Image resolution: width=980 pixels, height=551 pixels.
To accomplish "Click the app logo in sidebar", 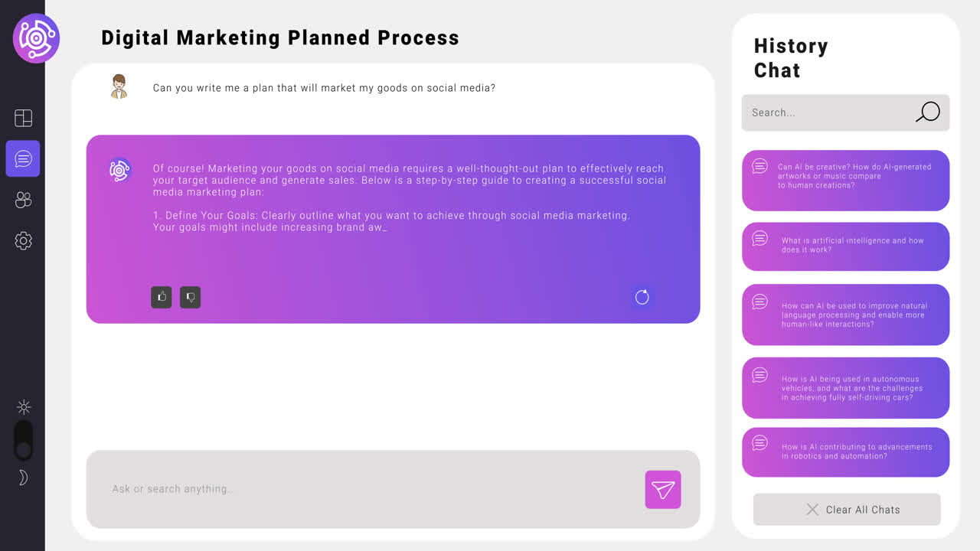I will tap(36, 38).
